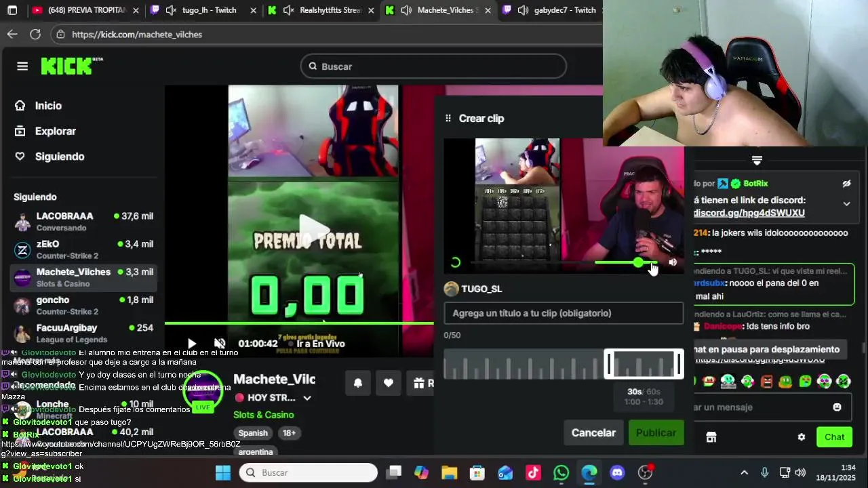Publish the clip with Publicar

[x=656, y=432]
